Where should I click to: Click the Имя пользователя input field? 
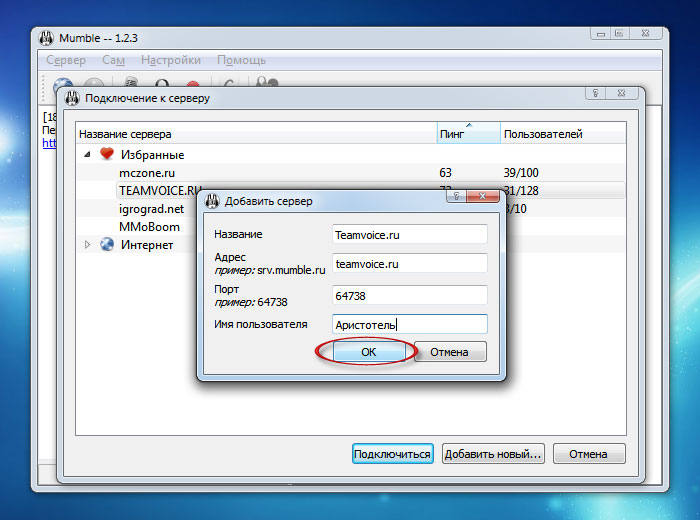pyautogui.click(x=409, y=324)
